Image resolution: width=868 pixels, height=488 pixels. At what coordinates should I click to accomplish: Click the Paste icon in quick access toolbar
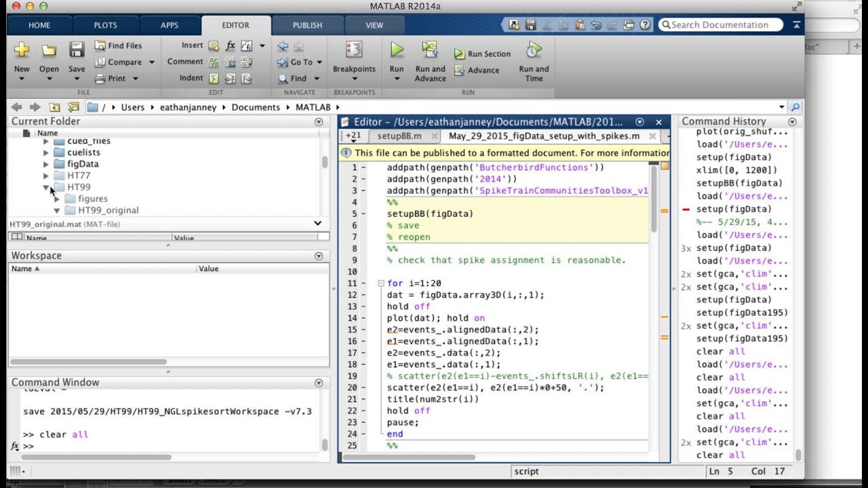(x=580, y=25)
